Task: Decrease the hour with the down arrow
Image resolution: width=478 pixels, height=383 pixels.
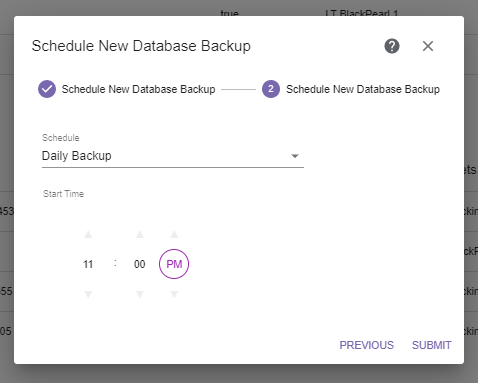Action: 88,294
